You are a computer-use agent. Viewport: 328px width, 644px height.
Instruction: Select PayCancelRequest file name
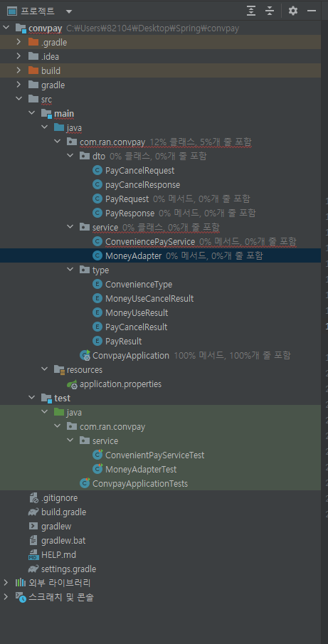[x=140, y=171]
